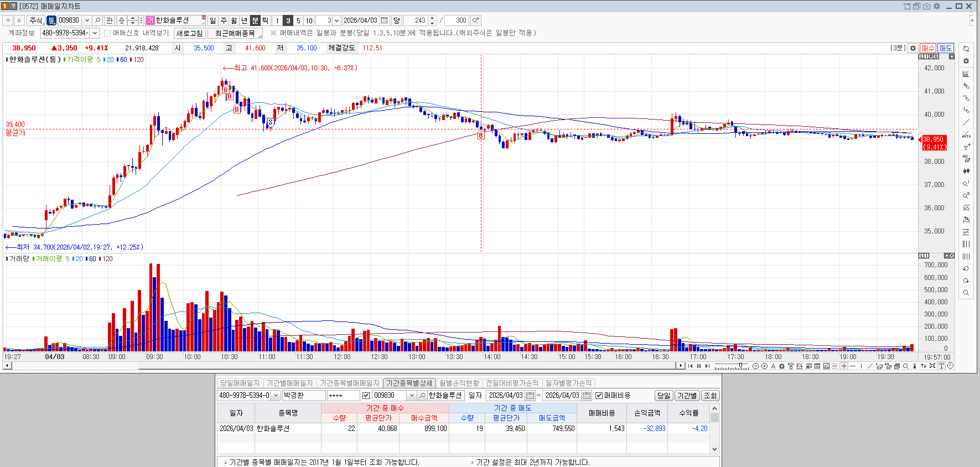Click the 조회 query button
The height and width of the screenshot is (467, 980).
tap(710, 396)
